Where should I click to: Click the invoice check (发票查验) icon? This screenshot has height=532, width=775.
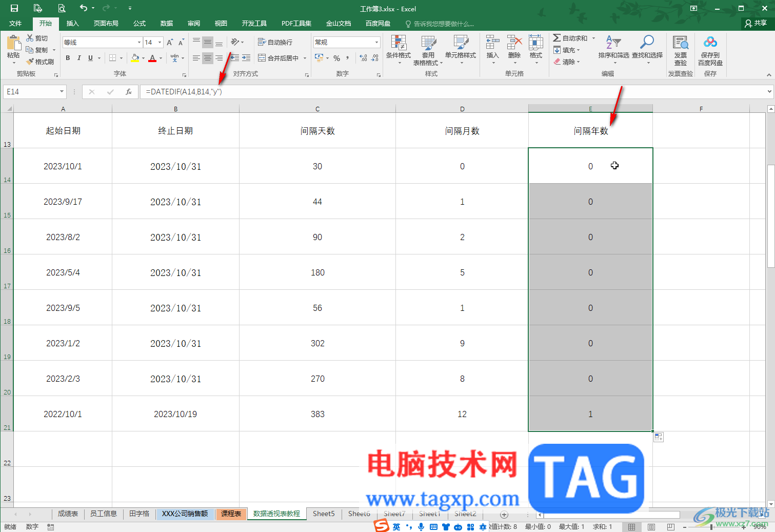681,50
